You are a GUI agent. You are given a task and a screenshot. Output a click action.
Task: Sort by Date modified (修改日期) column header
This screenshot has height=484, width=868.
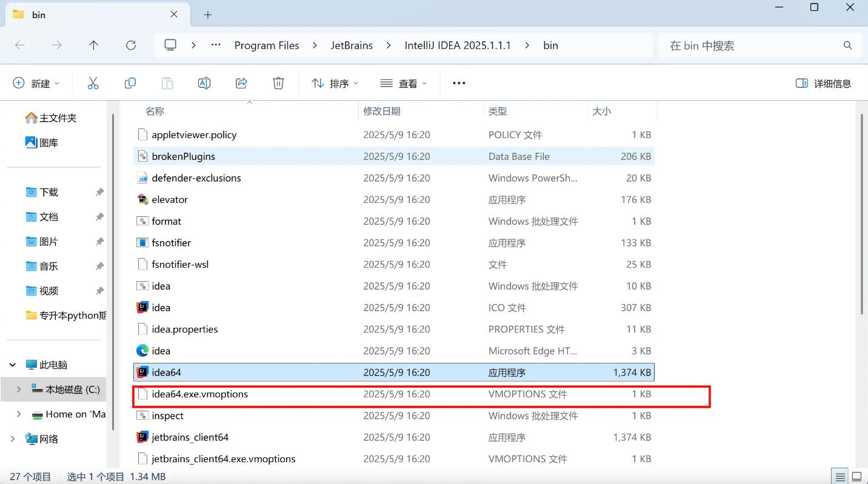pyautogui.click(x=421, y=111)
